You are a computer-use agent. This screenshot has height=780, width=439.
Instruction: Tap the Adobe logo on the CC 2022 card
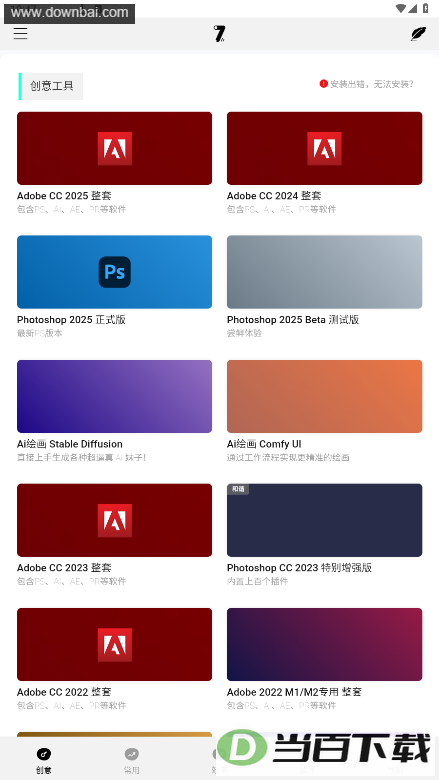(x=114, y=645)
